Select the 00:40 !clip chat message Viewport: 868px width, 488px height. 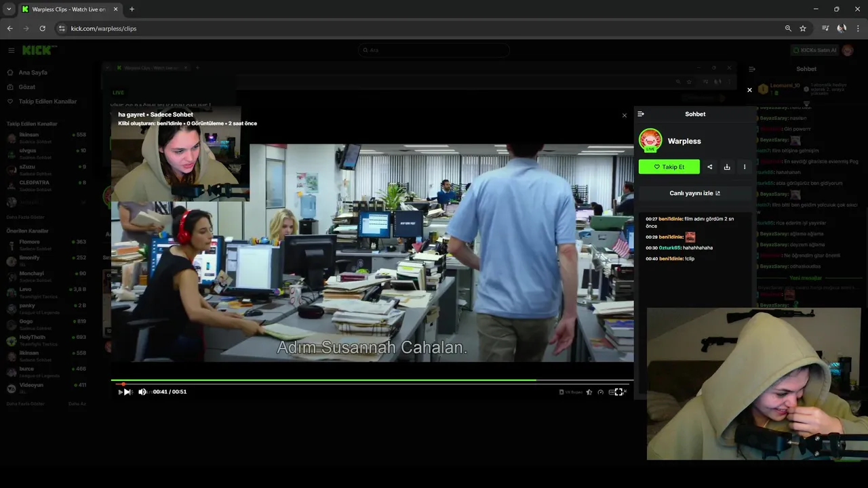(x=670, y=259)
